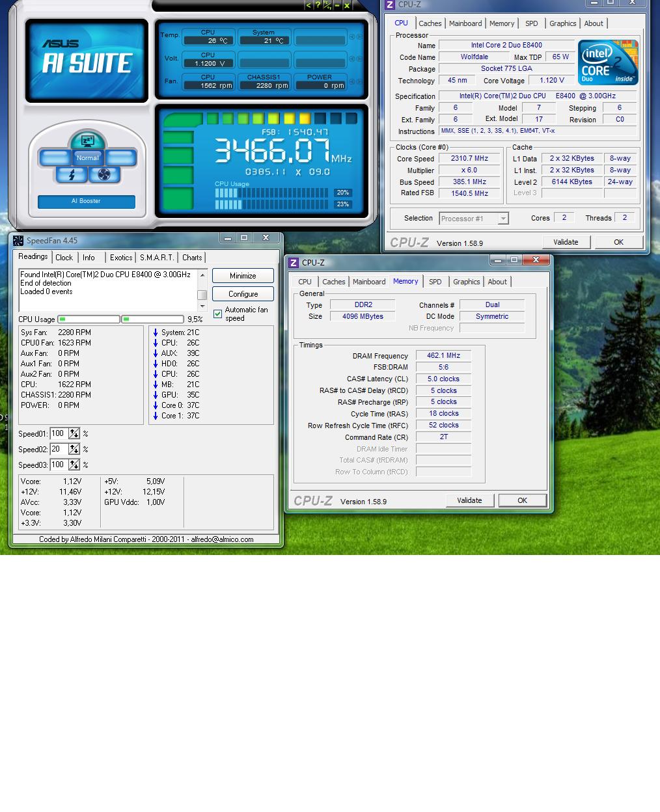Adjust the Speed01 spinner arrows
This screenshot has height=812, width=660.
pyautogui.click(x=74, y=433)
